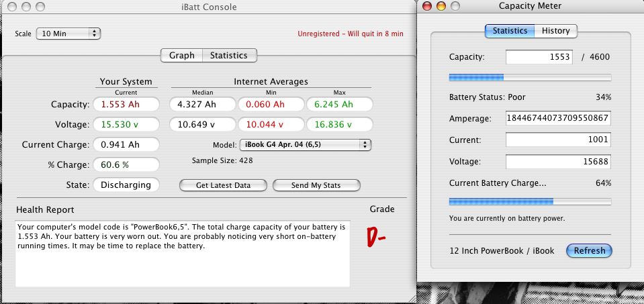The image size is (644, 304).
Task: Click the Min voltage value 10.044 v
Action: (271, 124)
